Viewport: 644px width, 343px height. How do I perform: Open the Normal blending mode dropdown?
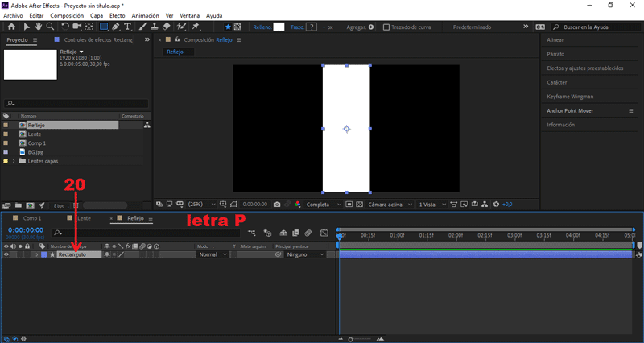click(213, 254)
